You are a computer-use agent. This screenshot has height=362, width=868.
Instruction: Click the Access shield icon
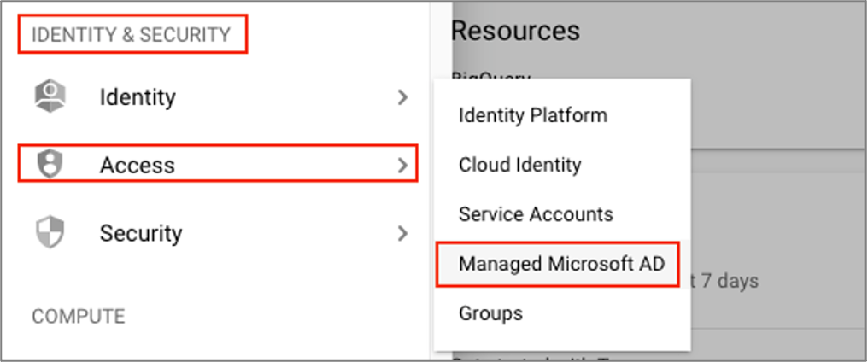[x=50, y=165]
